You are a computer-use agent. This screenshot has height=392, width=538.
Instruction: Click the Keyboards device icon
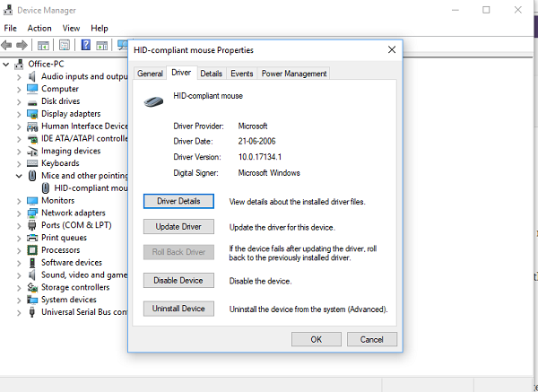(32, 163)
